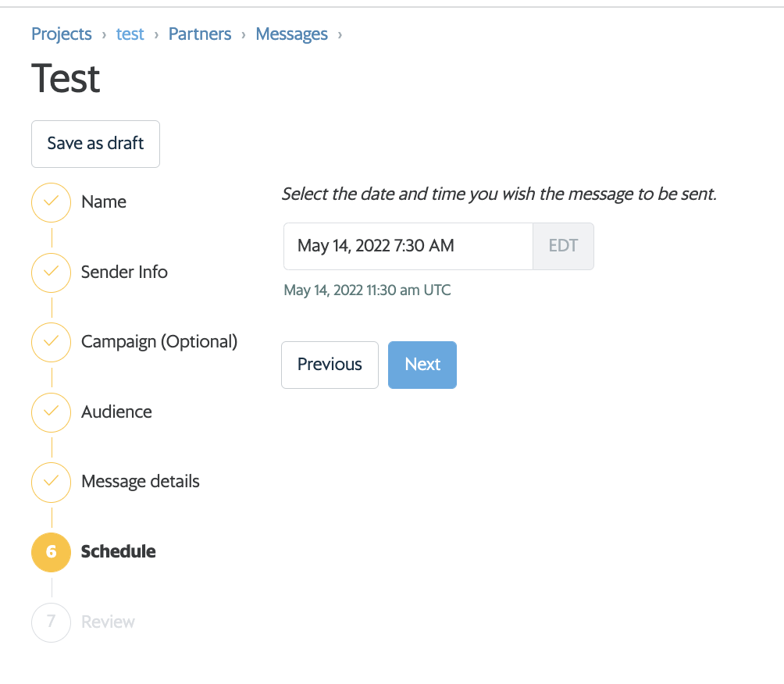The height and width of the screenshot is (684, 784).
Task: Open the Partners breadcrumb link
Action: pyautogui.click(x=199, y=34)
